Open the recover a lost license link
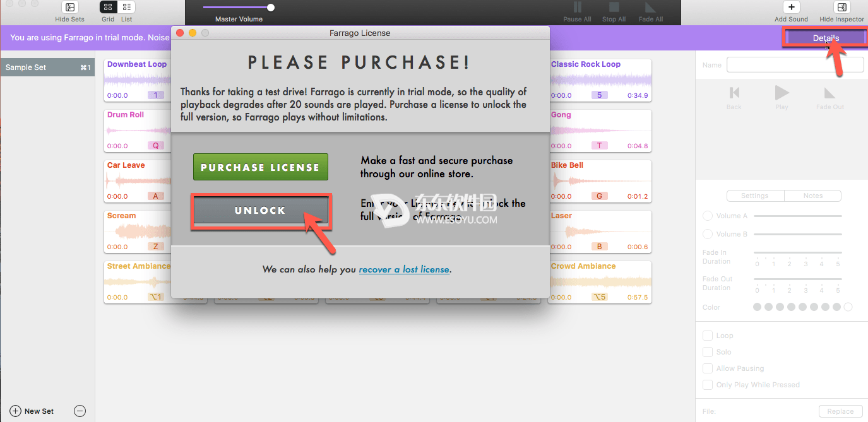Image resolution: width=868 pixels, height=422 pixels. (x=404, y=269)
